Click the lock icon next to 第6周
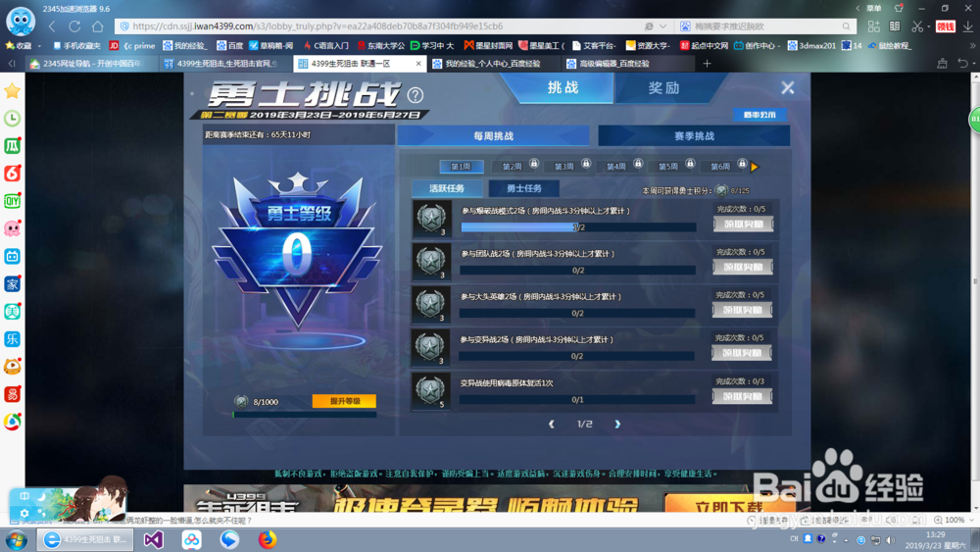 (x=742, y=164)
